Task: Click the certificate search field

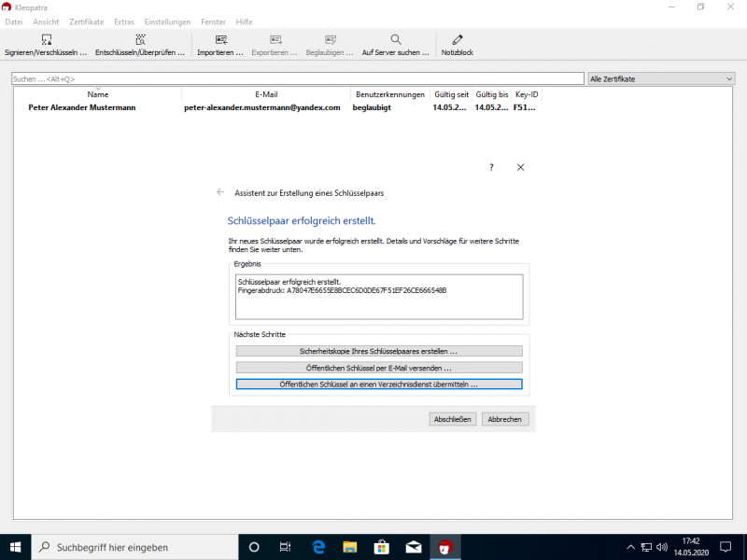Action: [x=297, y=79]
